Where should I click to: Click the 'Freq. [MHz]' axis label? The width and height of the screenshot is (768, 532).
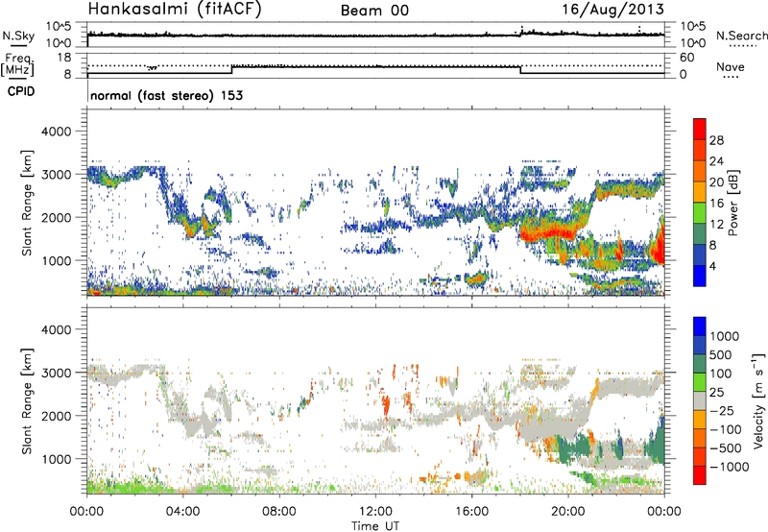17,65
